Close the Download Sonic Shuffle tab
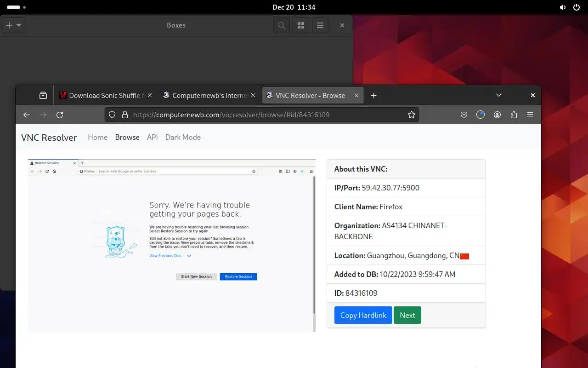This screenshot has width=588, height=368. (x=150, y=96)
